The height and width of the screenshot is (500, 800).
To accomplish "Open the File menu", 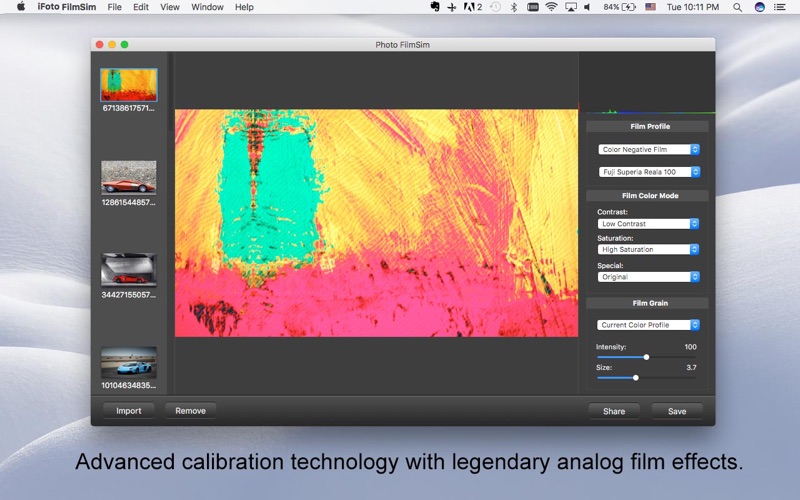I will point(114,7).
